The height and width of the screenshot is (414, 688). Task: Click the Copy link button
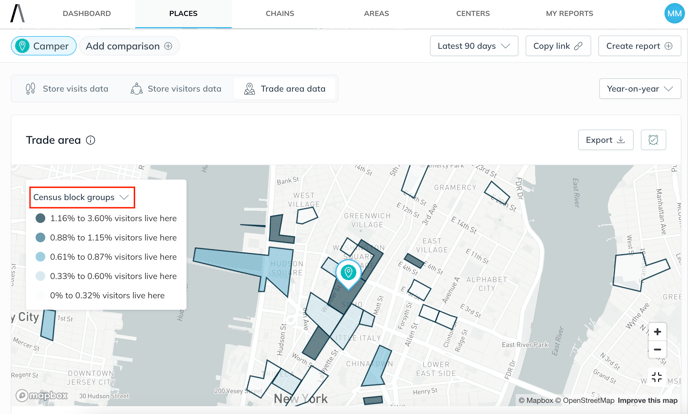pyautogui.click(x=558, y=46)
